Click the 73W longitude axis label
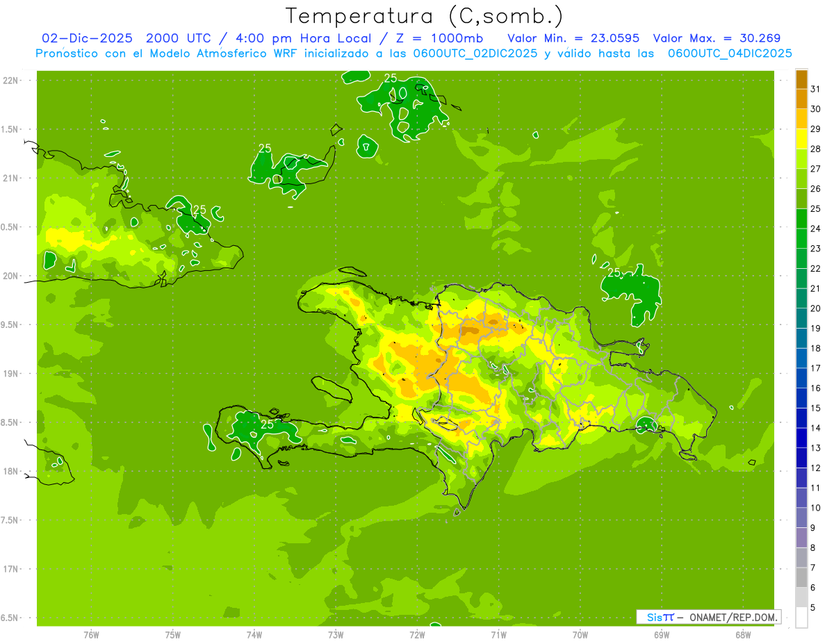Screen dimensions: 834x644 tap(336, 634)
